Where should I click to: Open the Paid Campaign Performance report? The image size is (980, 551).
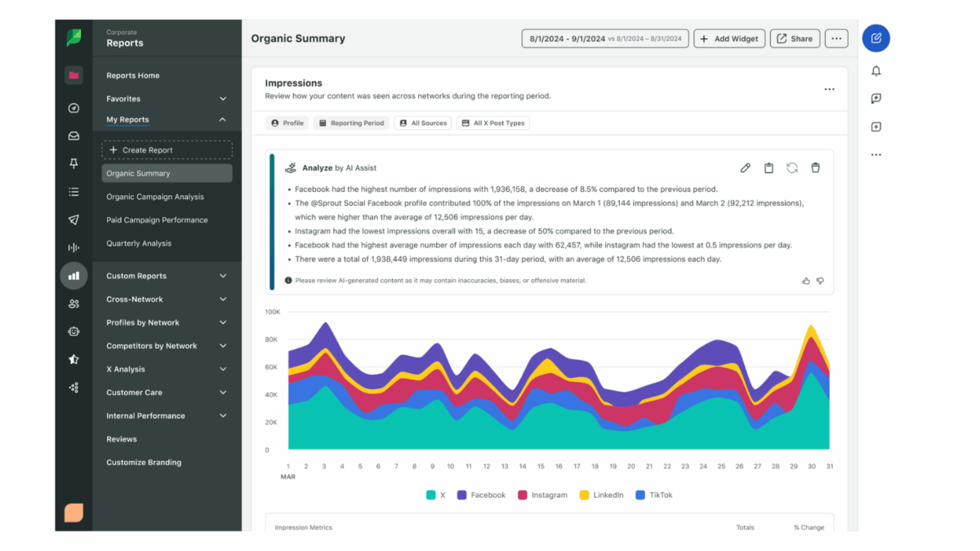click(157, 220)
